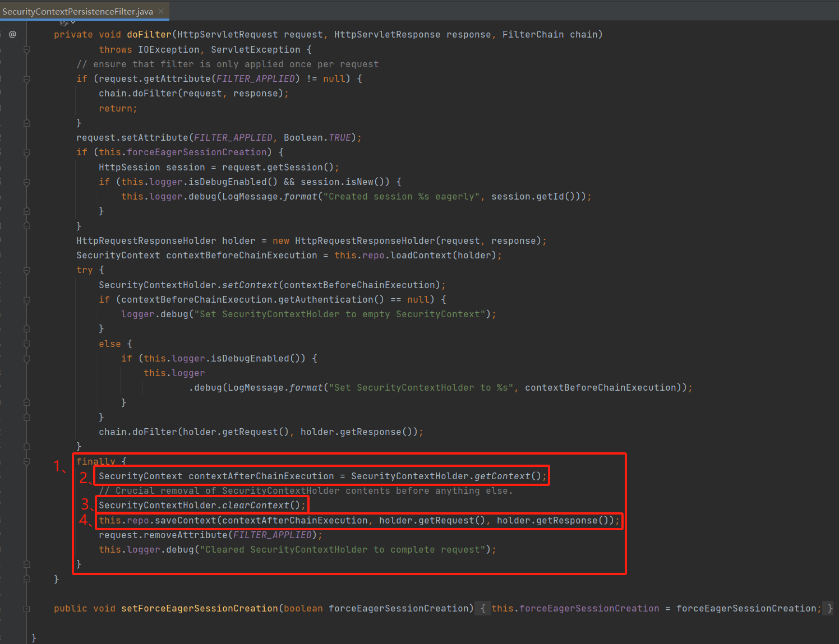839x644 pixels.
Task: Collapse the fold marker on the 'try {' line
Action: tap(26, 270)
